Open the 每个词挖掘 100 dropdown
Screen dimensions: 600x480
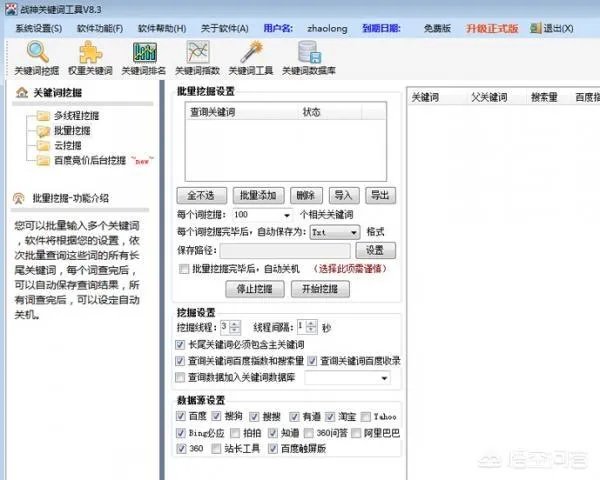pyautogui.click(x=286, y=216)
